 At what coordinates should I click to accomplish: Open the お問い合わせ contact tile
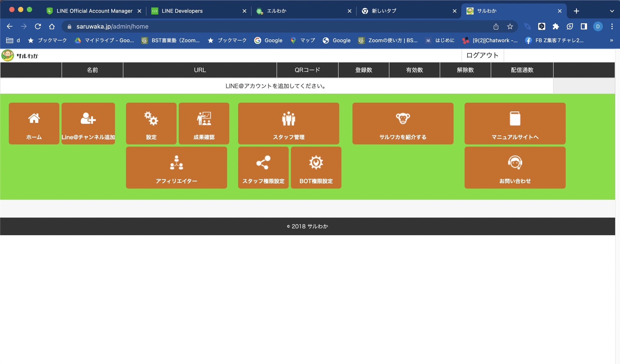click(x=515, y=168)
